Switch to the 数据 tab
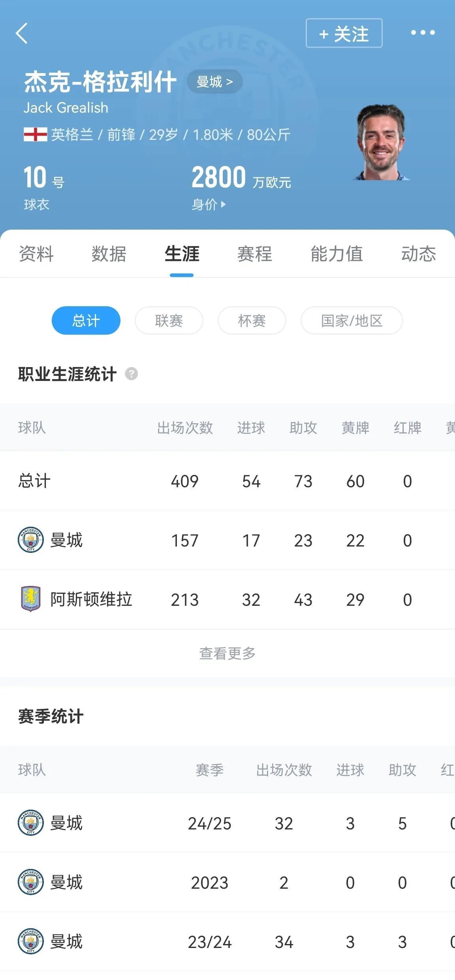 [109, 254]
